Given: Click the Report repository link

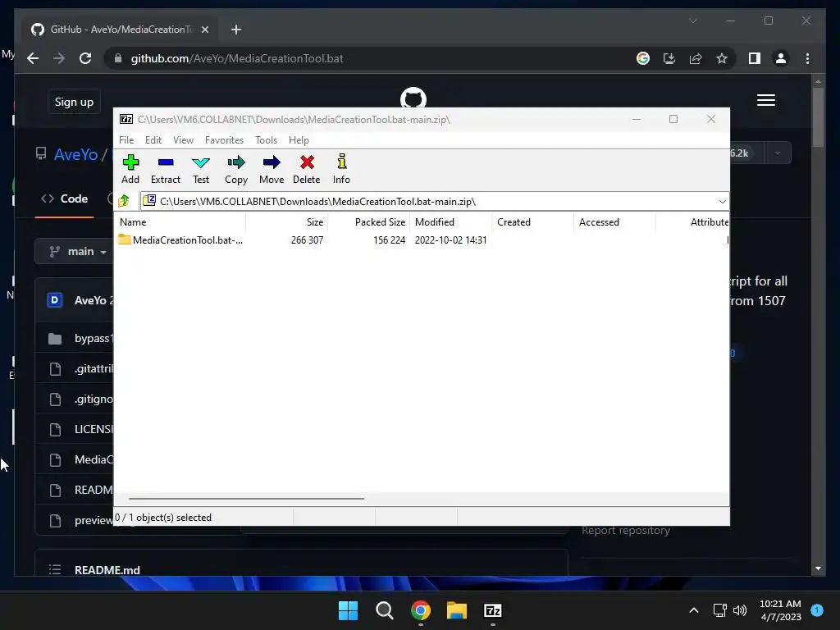Looking at the screenshot, I should pos(626,531).
